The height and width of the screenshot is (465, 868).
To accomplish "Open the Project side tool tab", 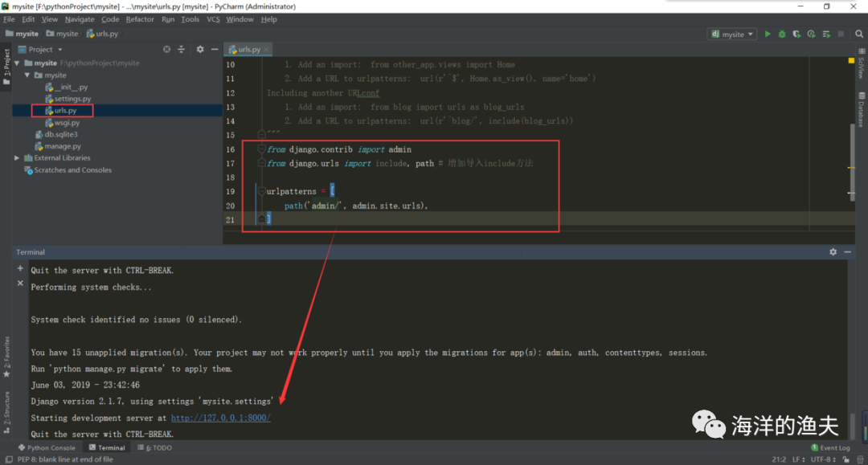I will pos(6,66).
